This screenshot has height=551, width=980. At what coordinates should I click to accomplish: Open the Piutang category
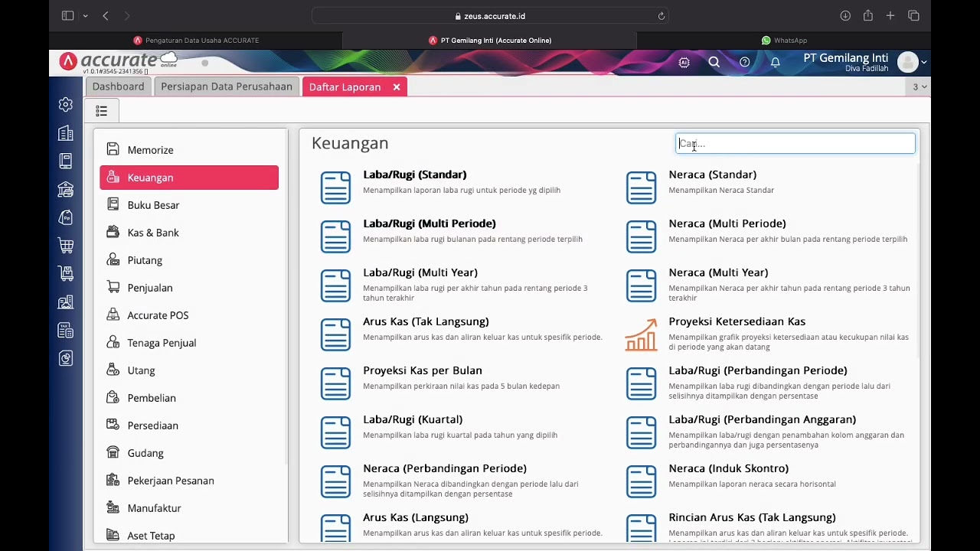point(189,260)
